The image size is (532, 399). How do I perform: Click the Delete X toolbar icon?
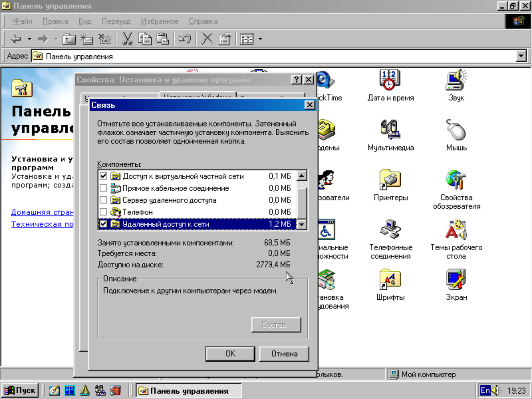point(207,39)
